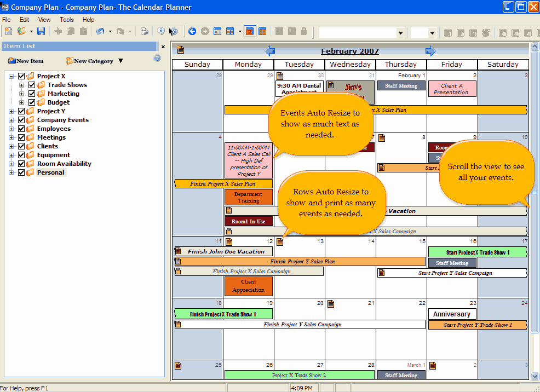This screenshot has height=392, width=540.
Task: Click the blue Back navigation arrow
Action: click(x=192, y=32)
